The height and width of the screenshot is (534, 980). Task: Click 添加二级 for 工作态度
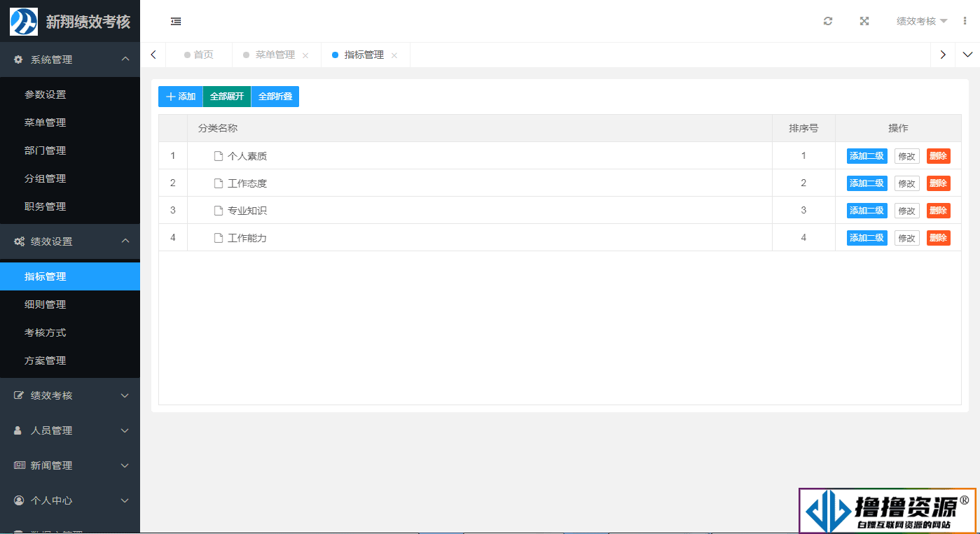click(867, 183)
